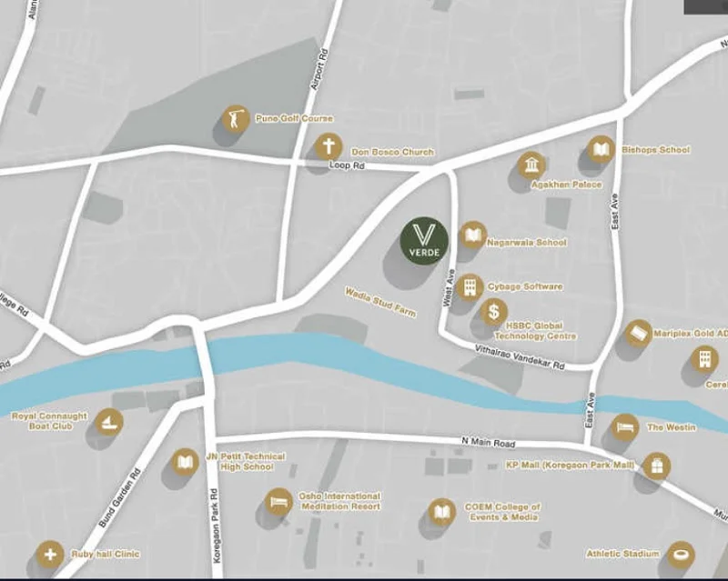
Task: Click the Pune Golf Course golfer icon
Action: point(236,119)
